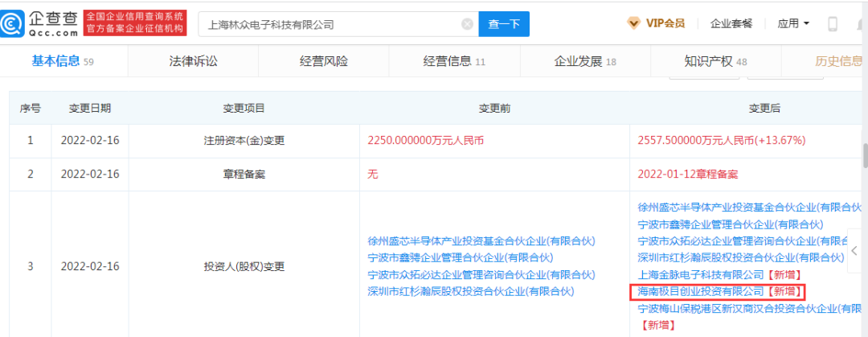868x337 pixels.
Task: Click in the company name search field
Action: pos(330,24)
